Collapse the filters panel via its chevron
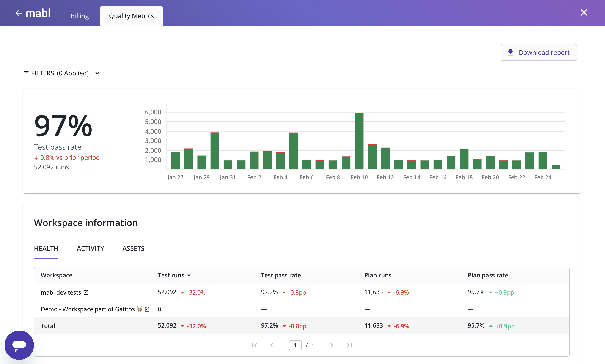This screenshot has height=364, width=605. pyautogui.click(x=97, y=73)
